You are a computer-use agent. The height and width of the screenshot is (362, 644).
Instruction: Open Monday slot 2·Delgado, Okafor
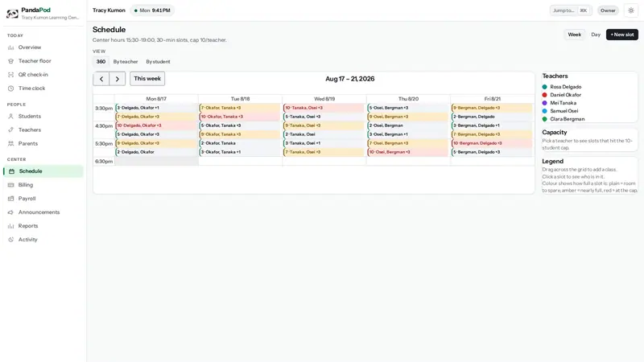tap(156, 152)
